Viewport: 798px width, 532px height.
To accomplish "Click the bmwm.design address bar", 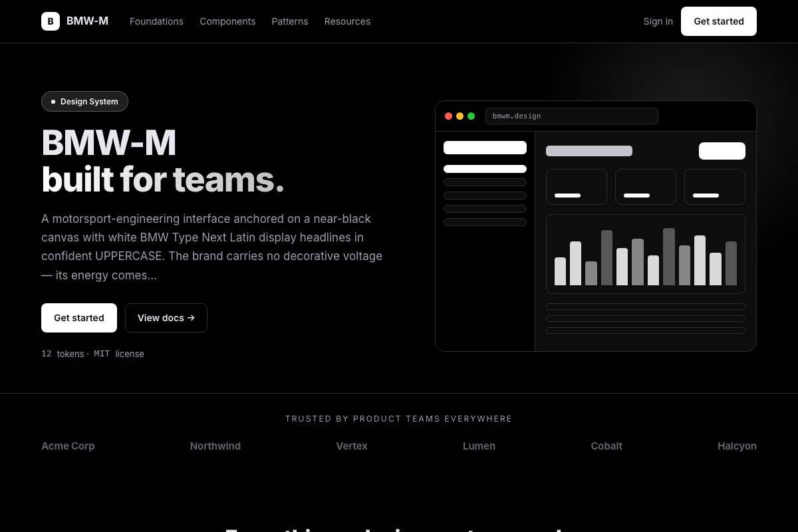I will (x=572, y=116).
